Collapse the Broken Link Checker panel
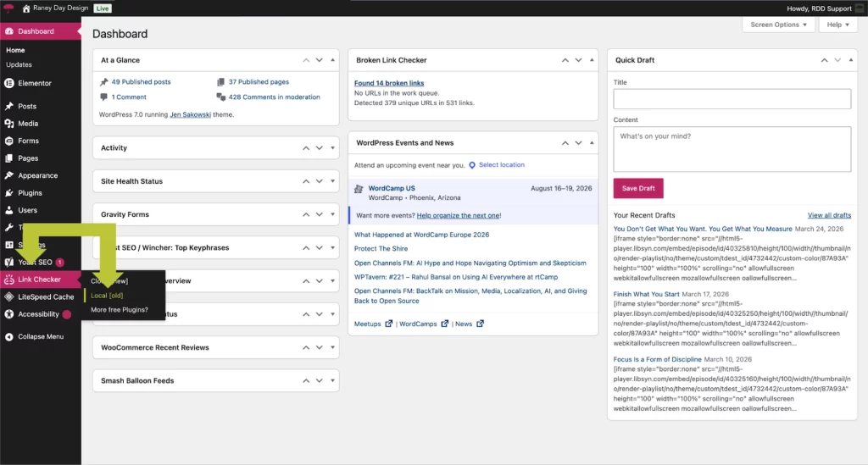 tap(592, 60)
